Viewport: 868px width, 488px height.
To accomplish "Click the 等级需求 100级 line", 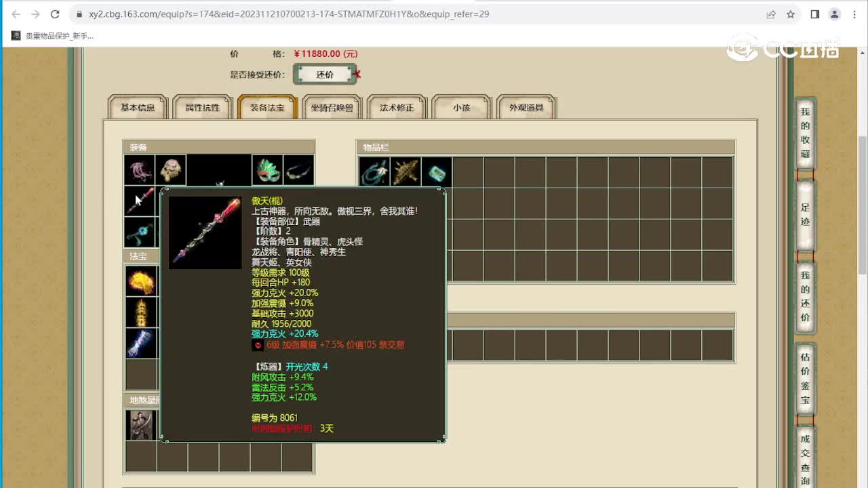I will tap(281, 272).
